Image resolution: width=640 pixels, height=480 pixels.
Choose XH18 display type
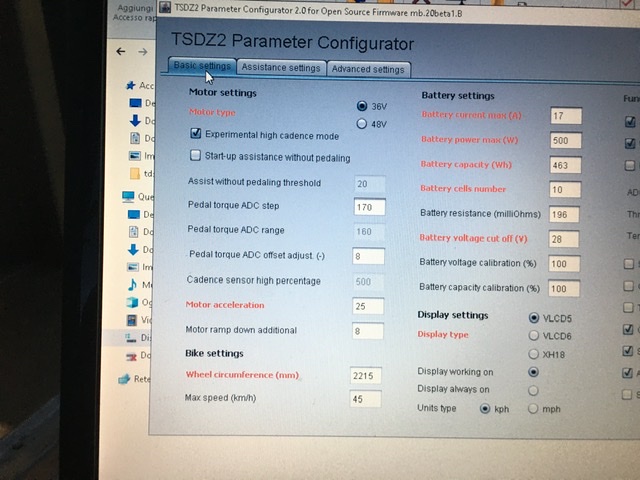click(x=533, y=354)
